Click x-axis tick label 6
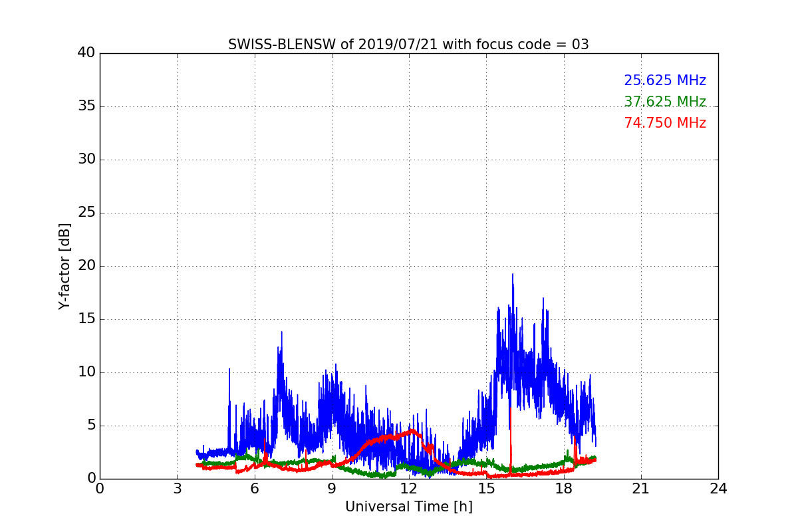 tap(254, 489)
